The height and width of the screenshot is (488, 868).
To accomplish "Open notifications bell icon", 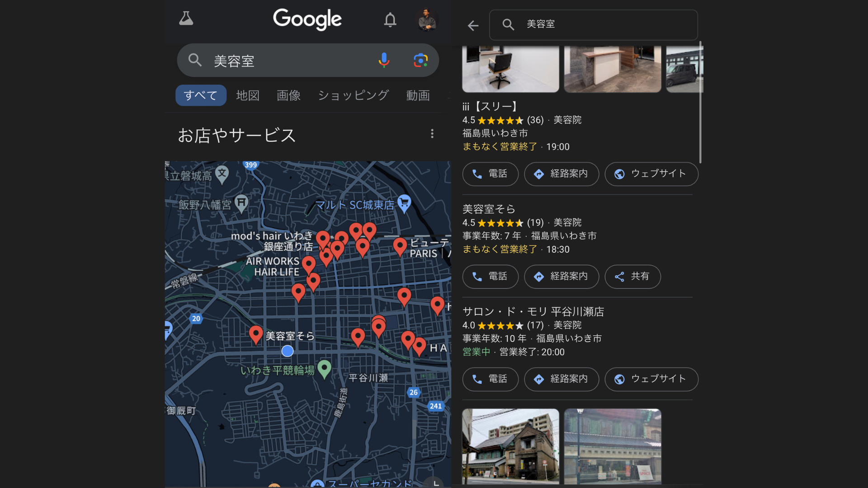I will 390,20.
